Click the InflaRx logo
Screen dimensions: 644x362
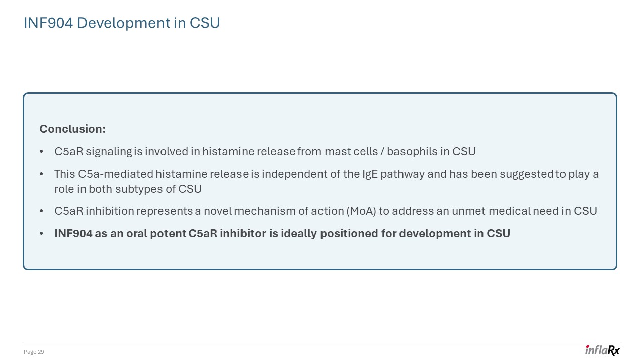tap(602, 350)
